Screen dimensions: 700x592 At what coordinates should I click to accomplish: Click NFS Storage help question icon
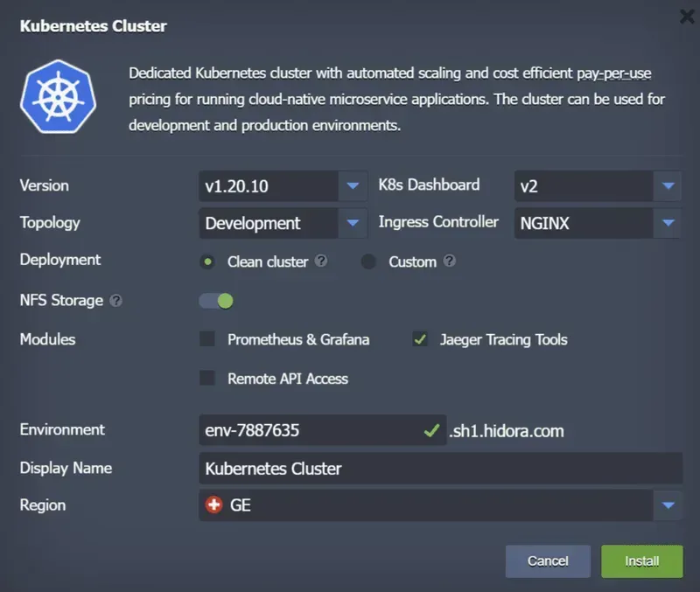tap(115, 301)
